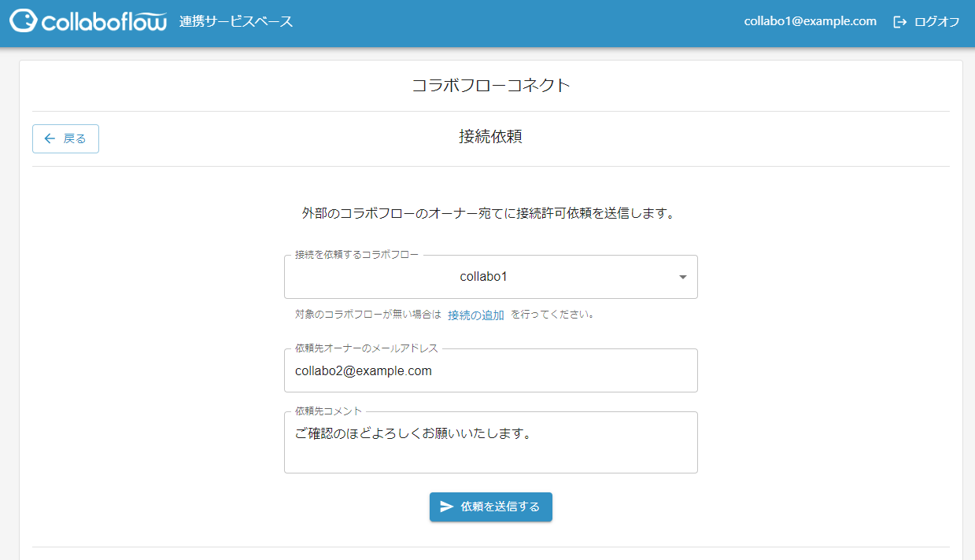Viewport: 975px width, 560px height.
Task: Click the paper plane send icon
Action: click(446, 507)
